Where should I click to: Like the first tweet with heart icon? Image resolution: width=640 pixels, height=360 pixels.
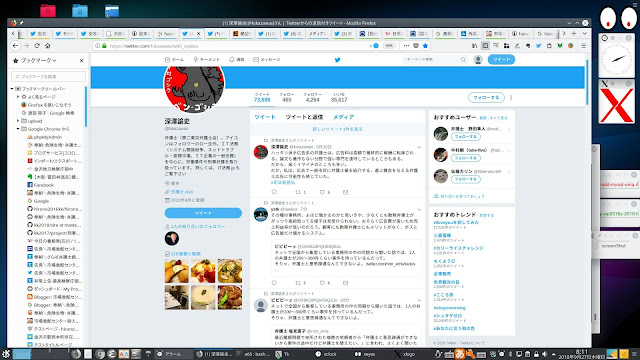point(322,192)
